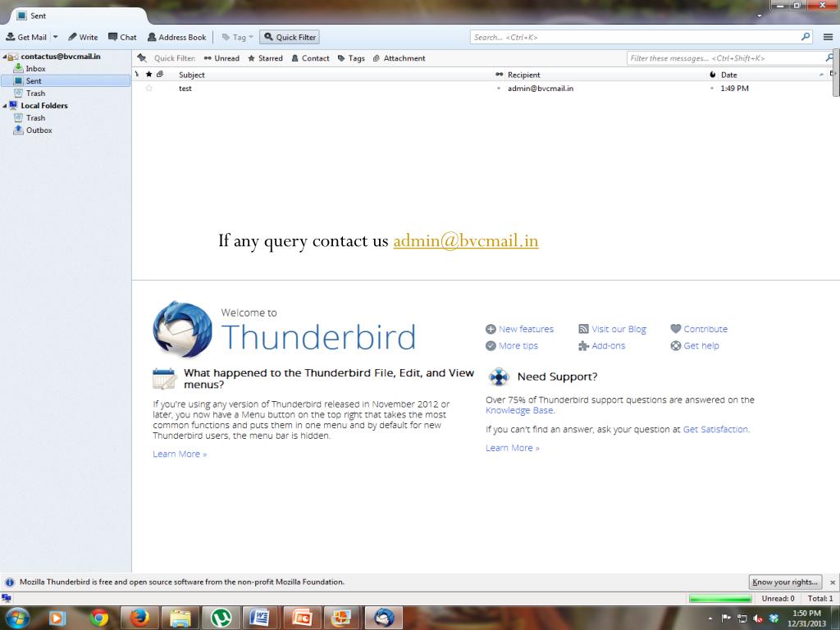Collapse the contactus@bvcmail.in account tree
840x630 pixels.
tap(5, 57)
